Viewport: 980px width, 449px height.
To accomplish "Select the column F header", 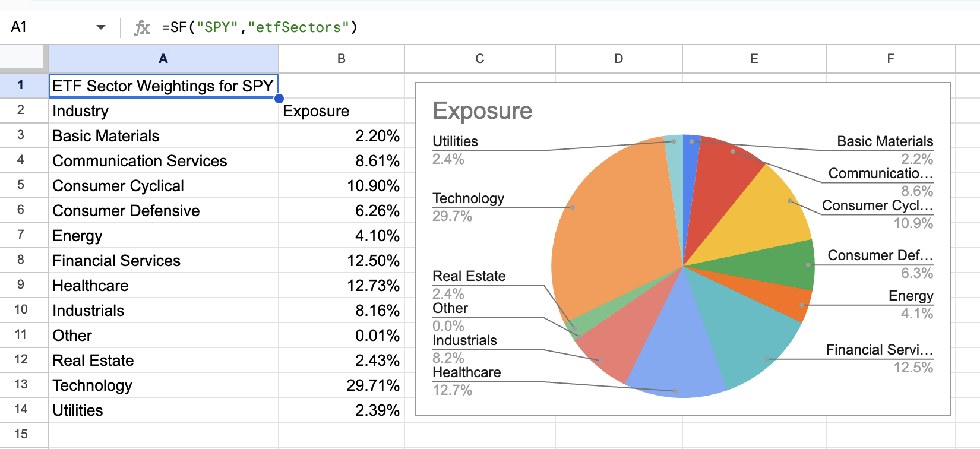I will pyautogui.click(x=891, y=59).
